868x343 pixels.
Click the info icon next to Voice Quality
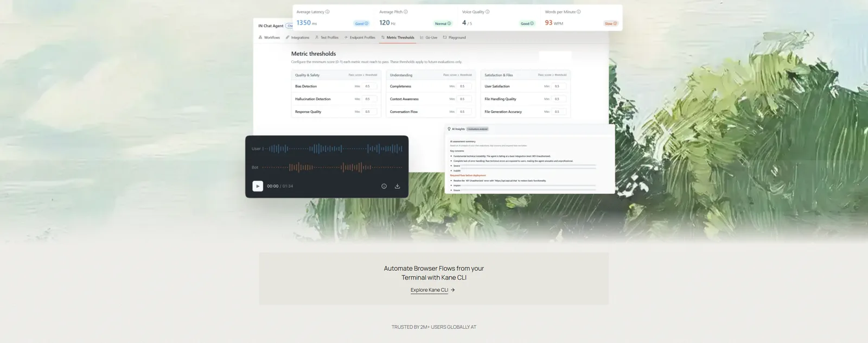[x=487, y=11]
